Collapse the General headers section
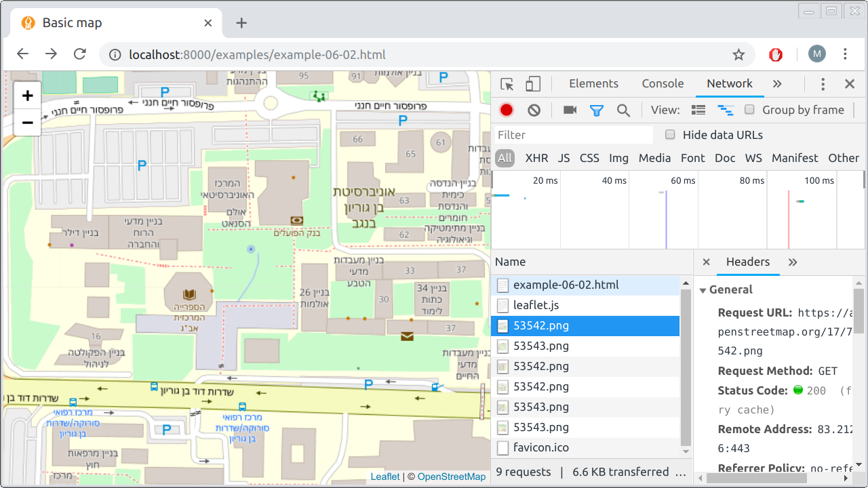 click(703, 289)
